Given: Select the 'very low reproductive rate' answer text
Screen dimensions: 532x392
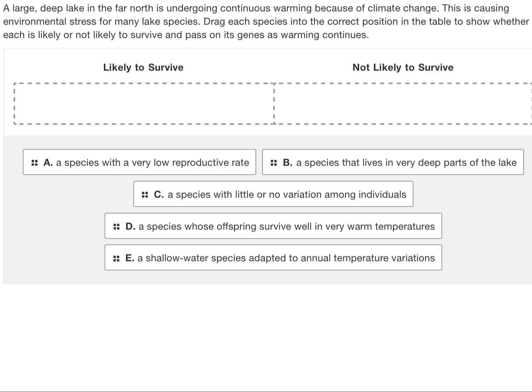Looking at the screenshot, I should [x=152, y=163].
